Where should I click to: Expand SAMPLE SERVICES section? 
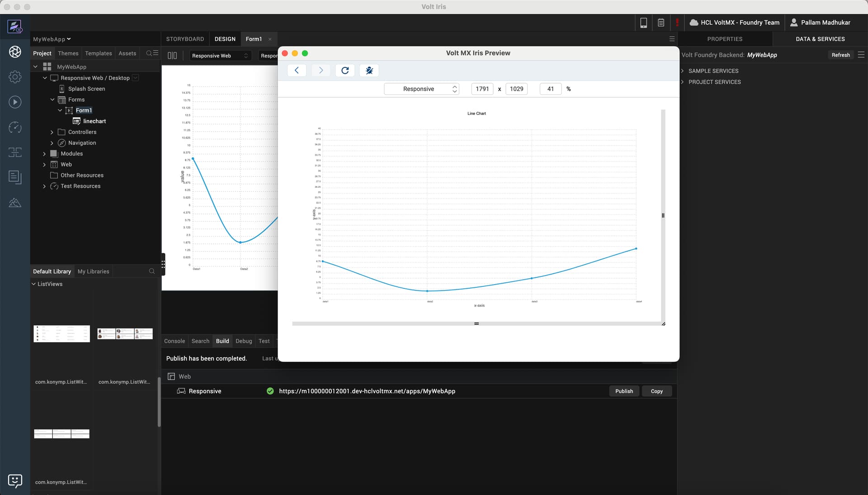tap(683, 71)
